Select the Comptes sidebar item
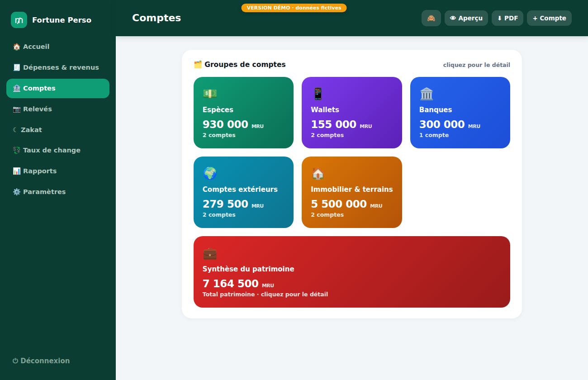 (58, 88)
